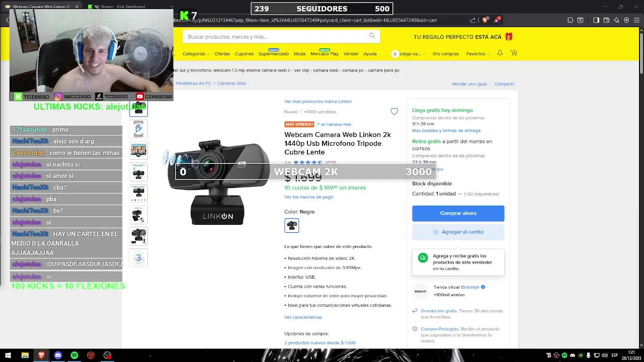Click the product star rating
Screen dimensions: 644x362
(308, 162)
